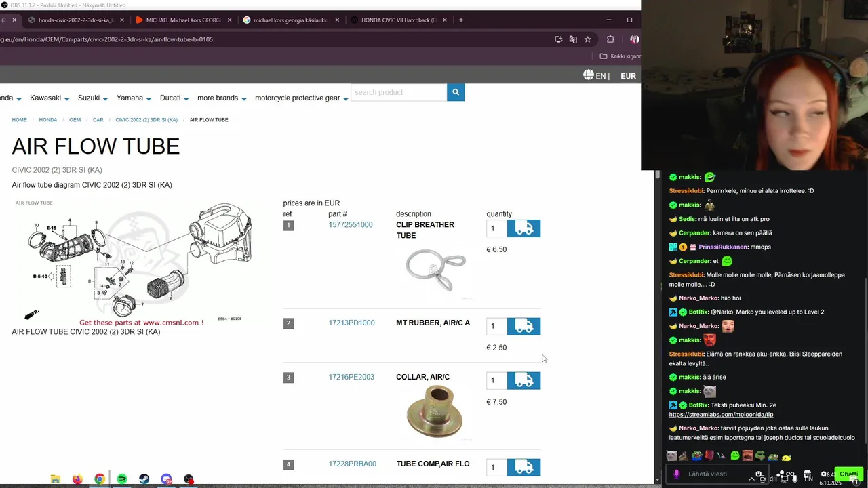Viewport: 868px width, 488px height.
Task: Go to CIVIC 2002 (2) 3DR SI (KA) breadcrumb
Action: click(x=146, y=120)
